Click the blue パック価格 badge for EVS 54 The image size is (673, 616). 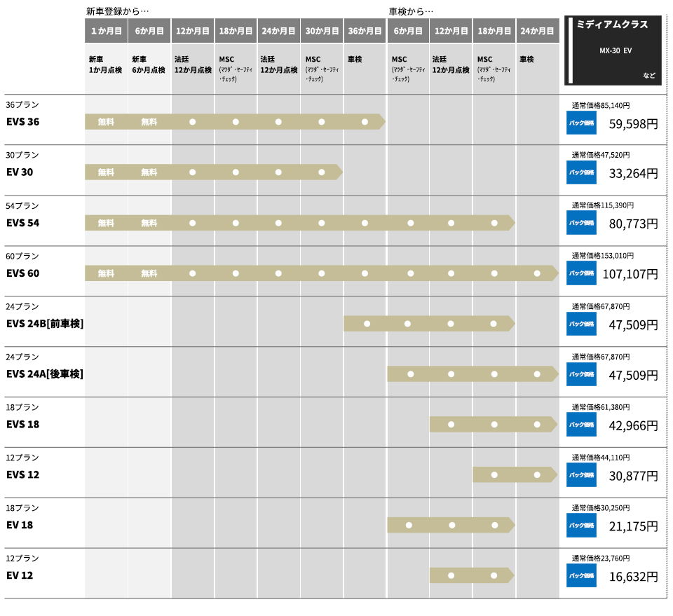click(581, 223)
